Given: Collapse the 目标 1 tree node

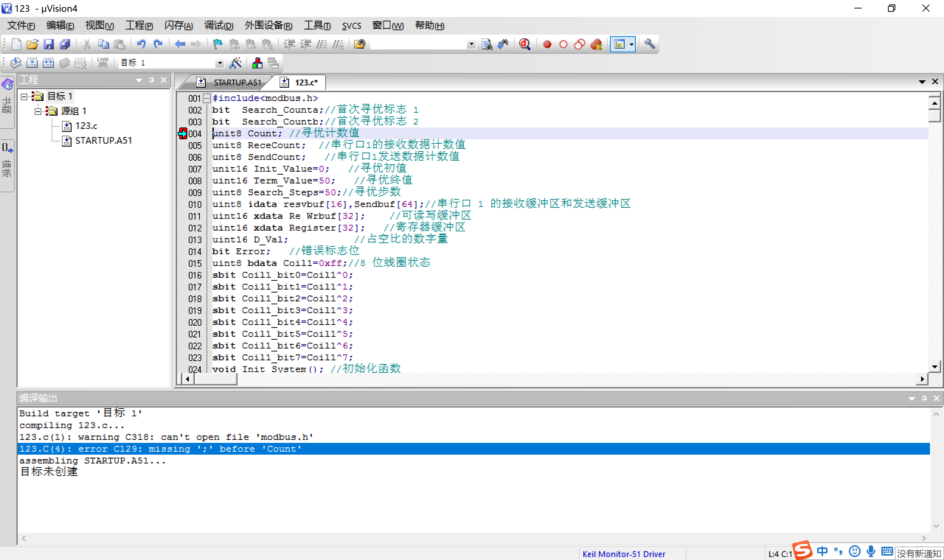Looking at the screenshot, I should (x=24, y=97).
